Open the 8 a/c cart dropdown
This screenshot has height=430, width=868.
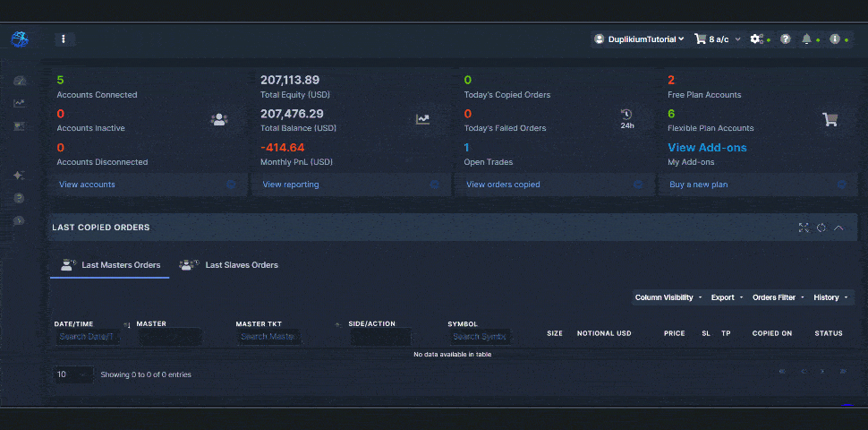[718, 39]
